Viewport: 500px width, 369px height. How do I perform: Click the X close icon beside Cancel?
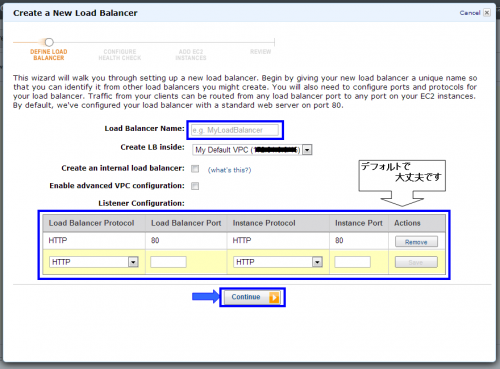[487, 13]
